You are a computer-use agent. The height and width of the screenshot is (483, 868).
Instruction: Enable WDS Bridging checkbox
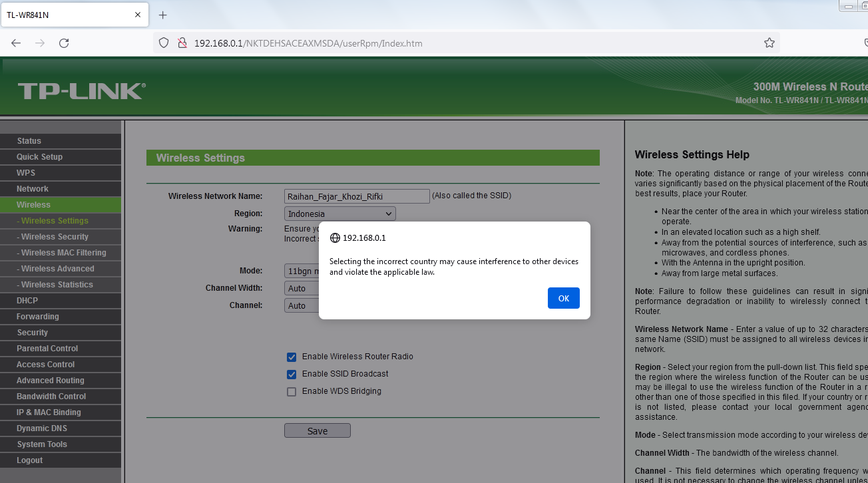coord(292,392)
